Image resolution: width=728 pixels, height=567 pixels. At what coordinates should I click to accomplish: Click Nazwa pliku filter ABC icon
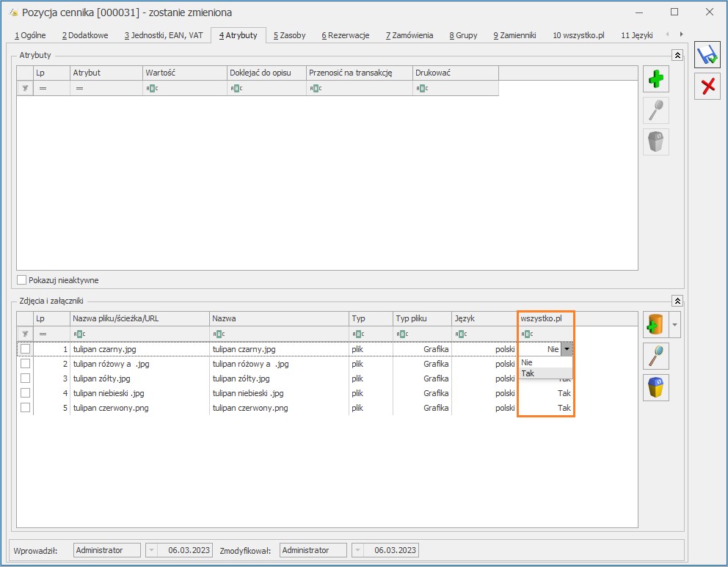(x=79, y=334)
